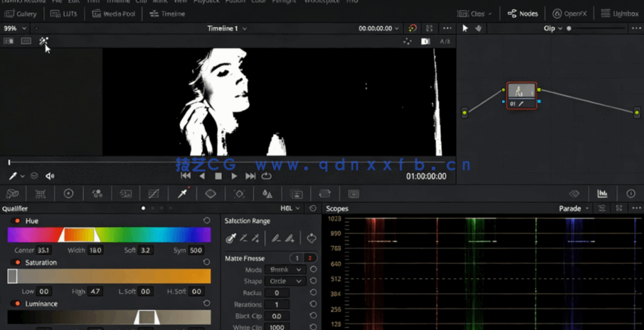
Task: Open the Matte Finesse Mode dropdown
Action: click(x=285, y=270)
